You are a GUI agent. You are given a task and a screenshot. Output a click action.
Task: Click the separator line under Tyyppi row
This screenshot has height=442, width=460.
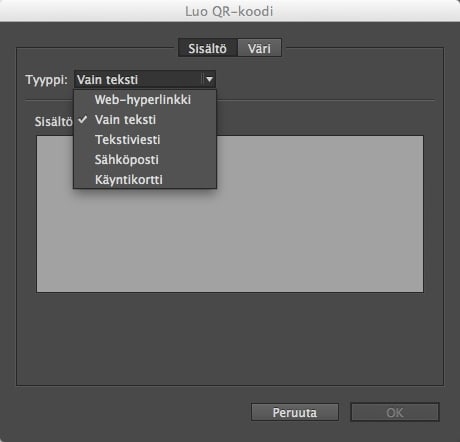coord(325,100)
